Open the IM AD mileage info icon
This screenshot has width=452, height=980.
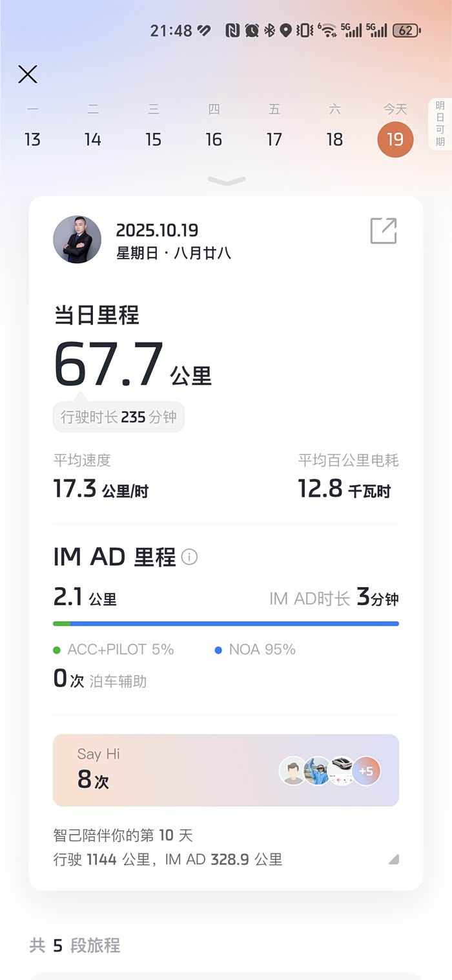(189, 557)
